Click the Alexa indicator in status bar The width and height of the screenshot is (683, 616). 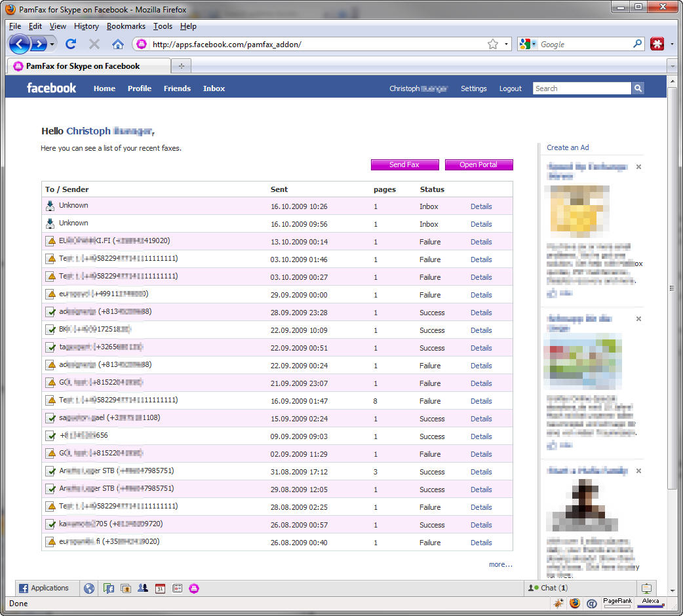pyautogui.click(x=650, y=603)
